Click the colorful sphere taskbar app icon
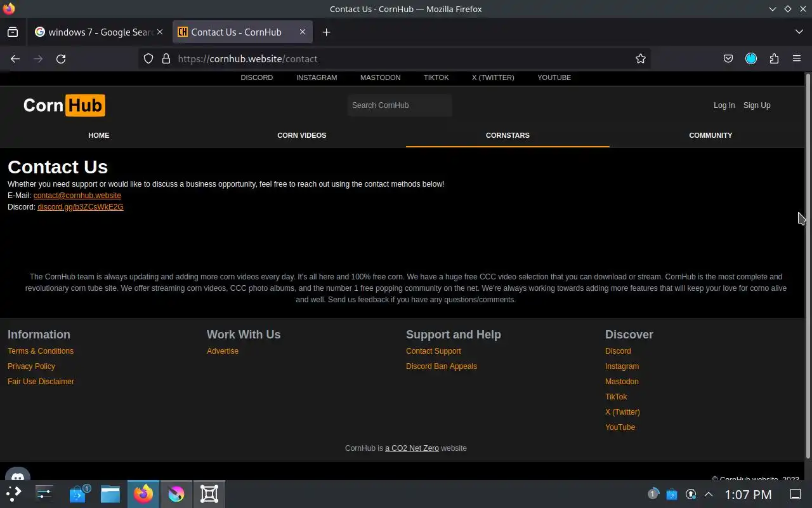 tap(176, 493)
